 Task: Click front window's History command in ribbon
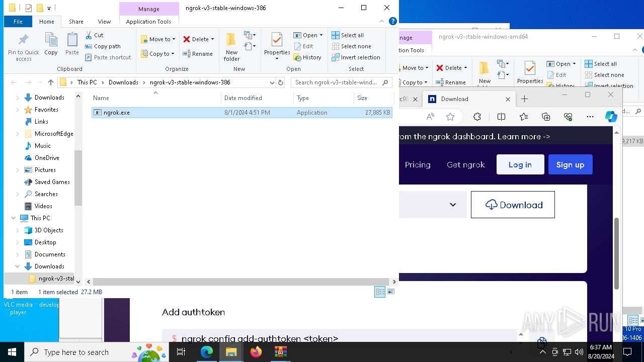tap(307, 57)
